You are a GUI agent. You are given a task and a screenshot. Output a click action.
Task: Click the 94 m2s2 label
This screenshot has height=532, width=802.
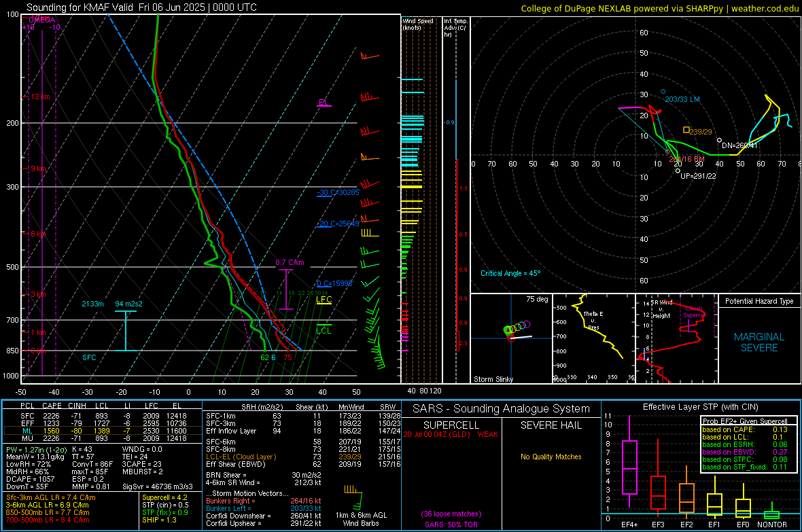(x=128, y=304)
